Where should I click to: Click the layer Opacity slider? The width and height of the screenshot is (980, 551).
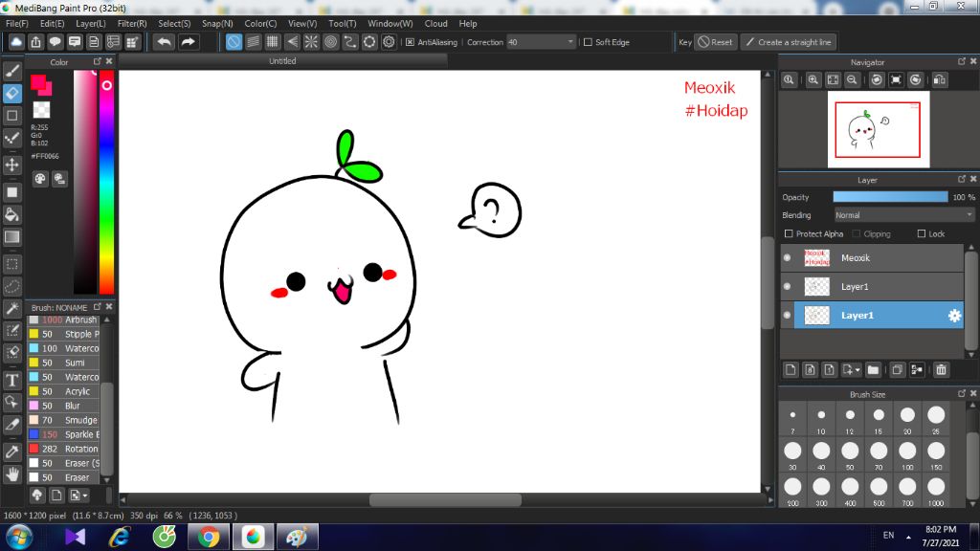(890, 197)
